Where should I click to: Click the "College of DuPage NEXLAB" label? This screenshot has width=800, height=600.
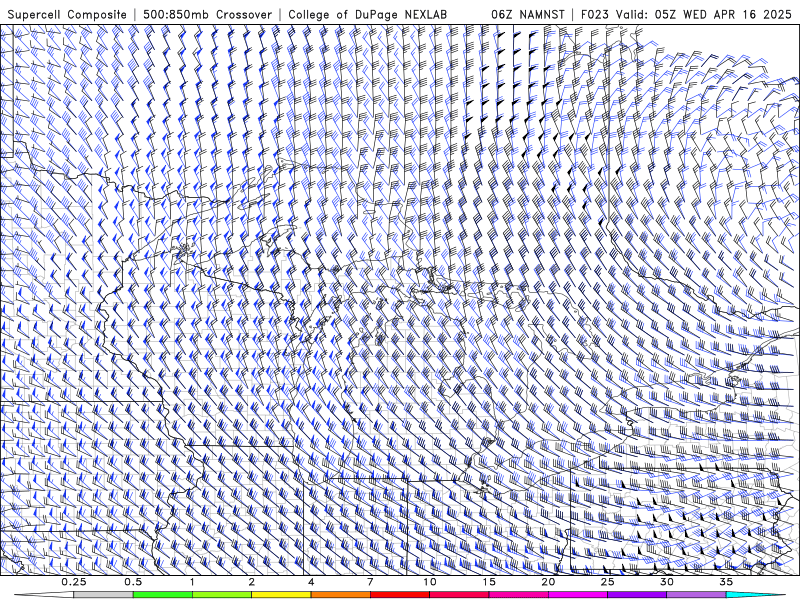[x=367, y=15]
